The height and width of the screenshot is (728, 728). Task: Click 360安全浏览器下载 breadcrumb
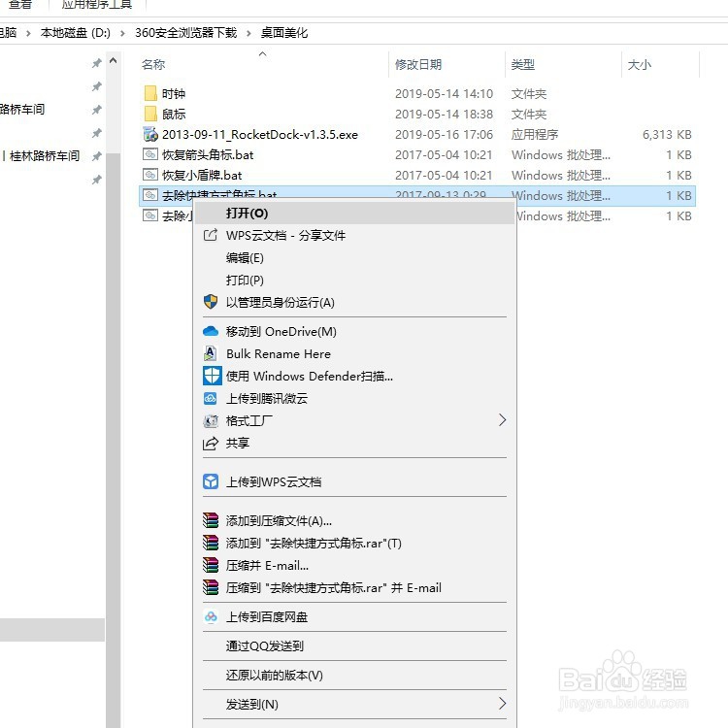[185, 33]
